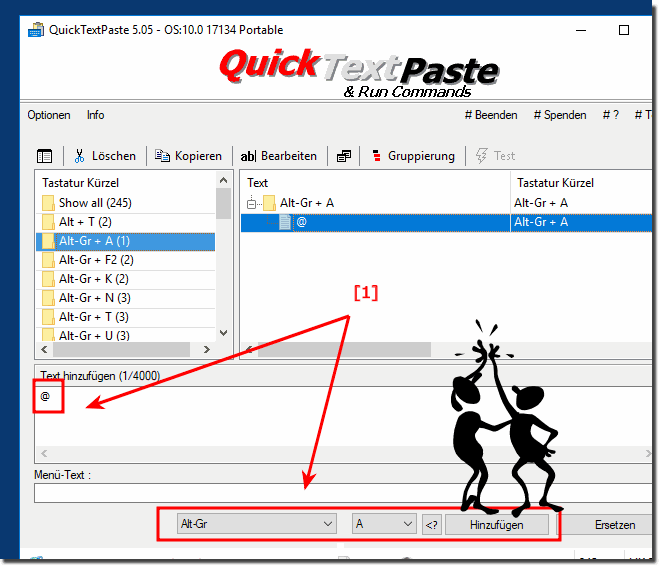
Task: Minimize the QuickTextPaste window
Action: coord(581,30)
